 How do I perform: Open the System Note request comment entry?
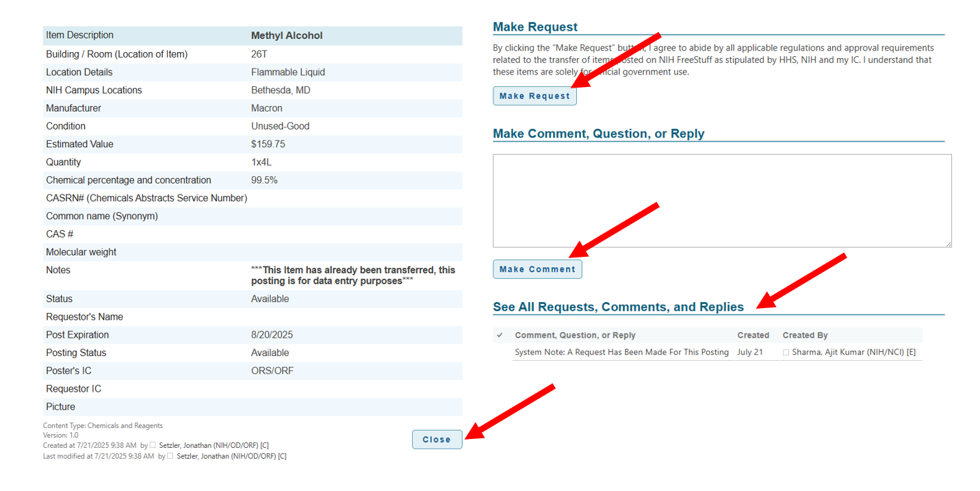pyautogui.click(x=621, y=353)
